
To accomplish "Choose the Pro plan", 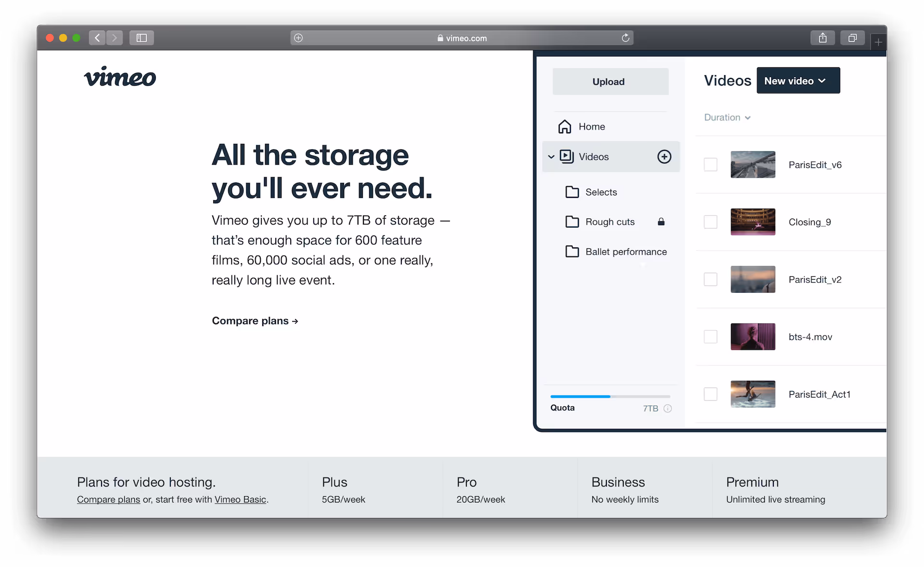I will pyautogui.click(x=466, y=482).
